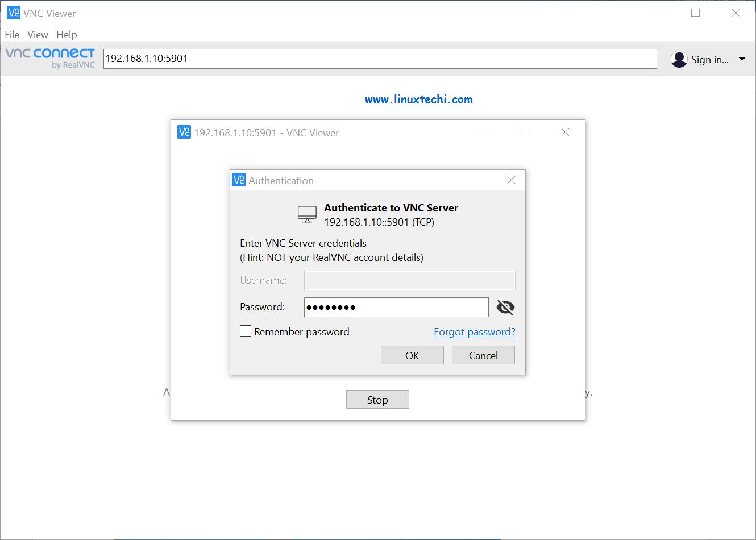Click the Ve logo in the main title bar
Viewport: 756px width, 540px height.
click(x=12, y=13)
